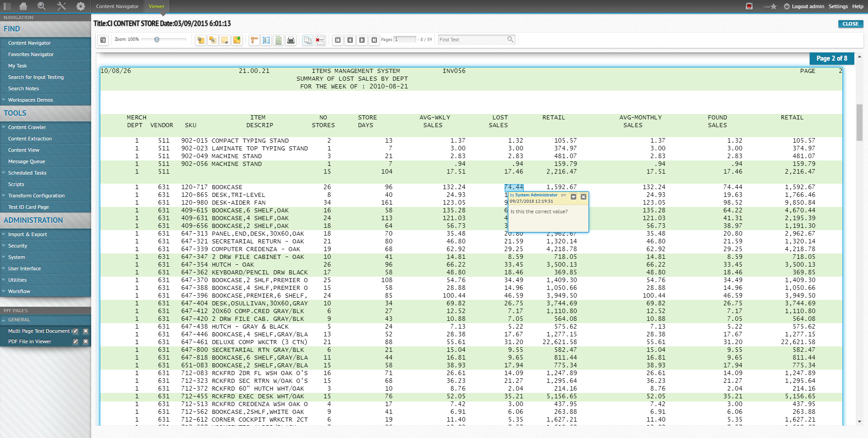Click the red-X delete icon in toolbar
The height and width of the screenshot is (438, 868).
pos(320,40)
